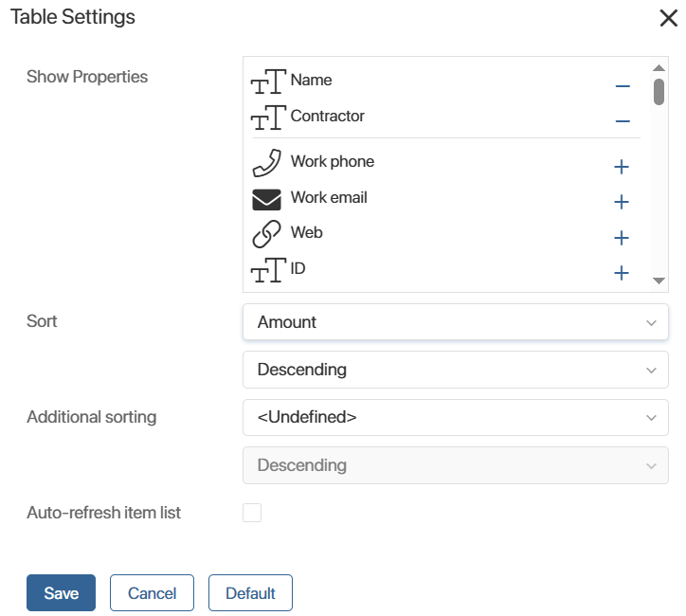Add ID property with plus icon
This screenshot has height=616, width=686.
[622, 273]
